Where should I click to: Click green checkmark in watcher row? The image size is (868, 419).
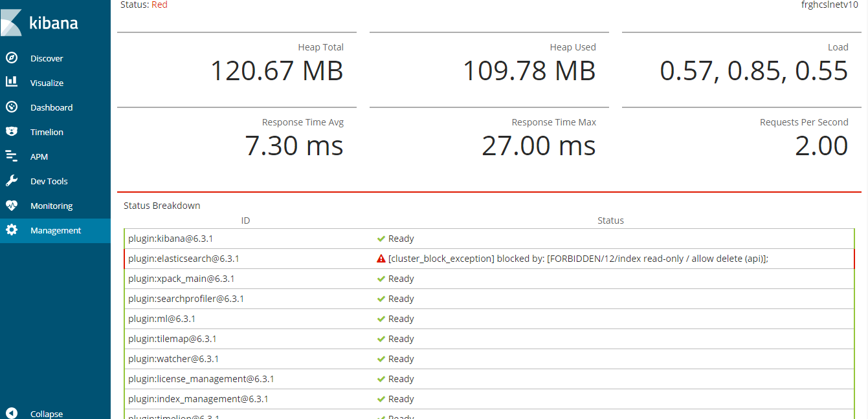click(x=381, y=359)
